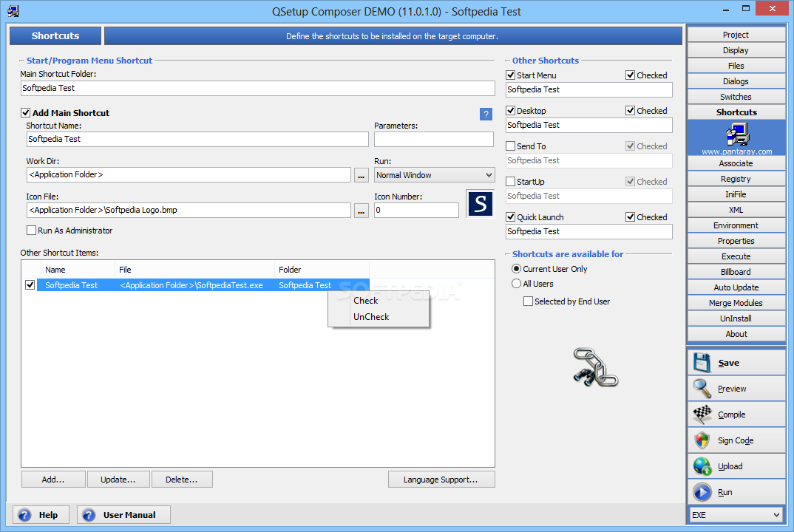The image size is (794, 532).
Task: Browse for Work Dir with ellipsis button
Action: click(361, 175)
